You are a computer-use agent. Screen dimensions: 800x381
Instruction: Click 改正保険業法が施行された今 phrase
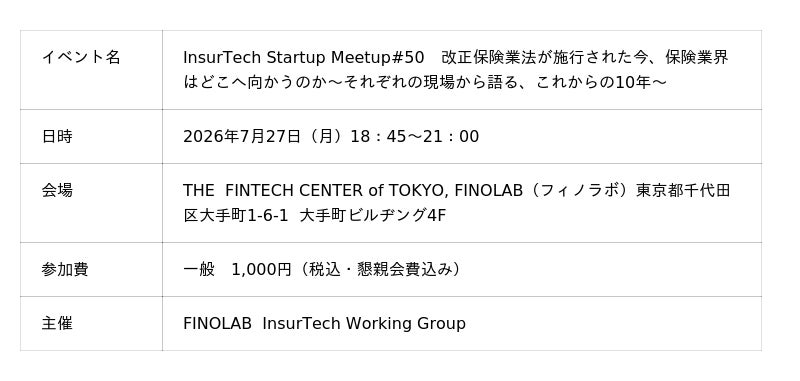click(x=545, y=58)
